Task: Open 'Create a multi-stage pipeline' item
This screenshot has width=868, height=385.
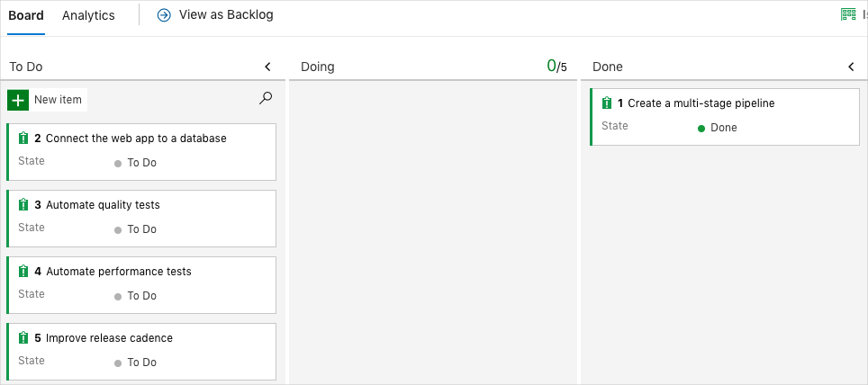Action: (701, 103)
